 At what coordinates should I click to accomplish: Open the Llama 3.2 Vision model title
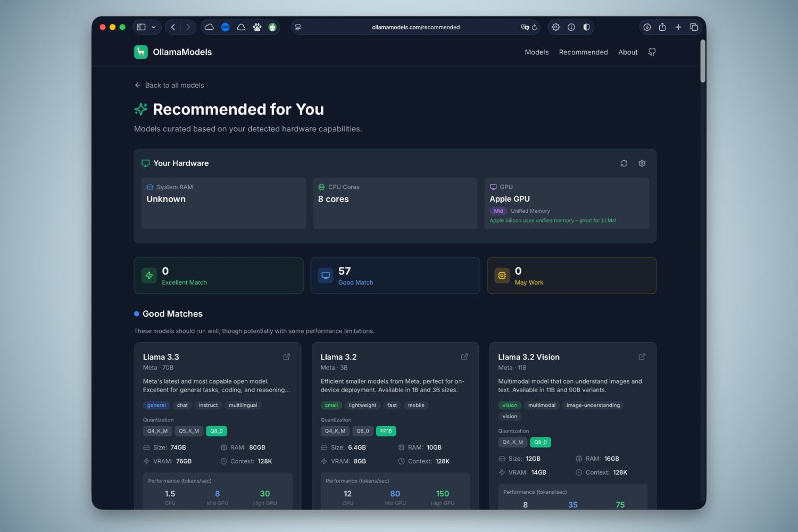point(529,357)
